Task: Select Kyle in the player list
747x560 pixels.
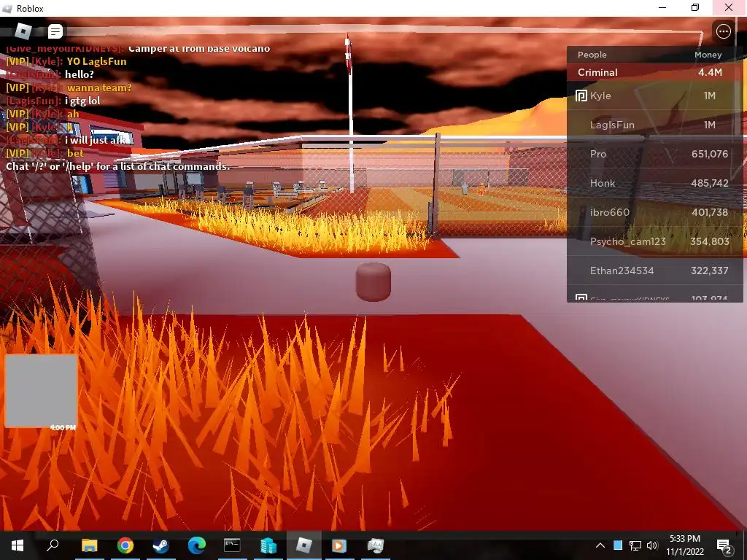Action: pyautogui.click(x=654, y=96)
